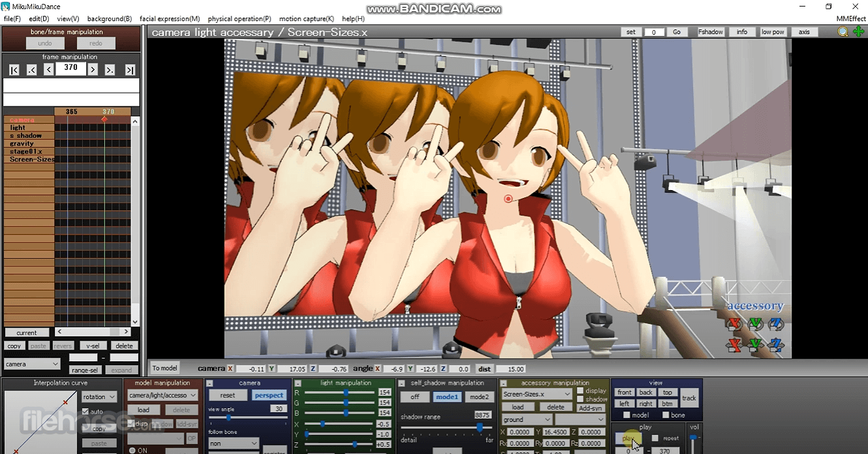The width and height of the screenshot is (868, 454).
Task: Click the accessory Add-syn button
Action: coord(591,408)
